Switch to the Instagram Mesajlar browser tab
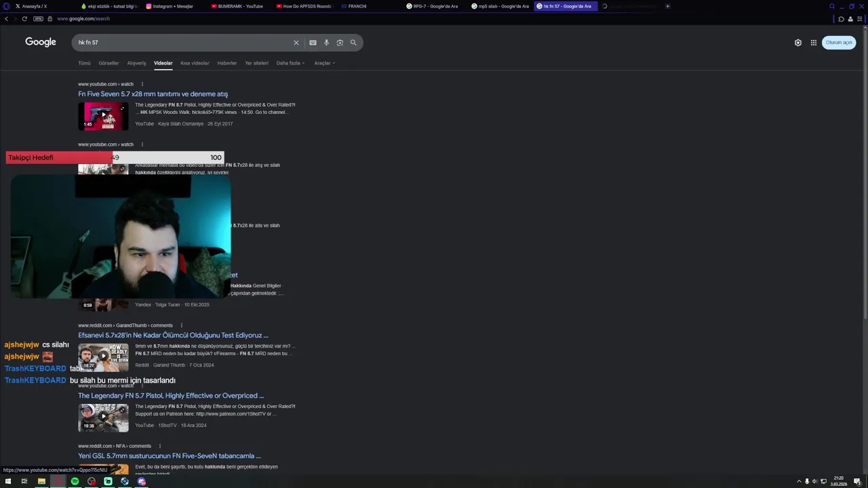The height and width of the screenshot is (488, 868). [x=174, y=6]
